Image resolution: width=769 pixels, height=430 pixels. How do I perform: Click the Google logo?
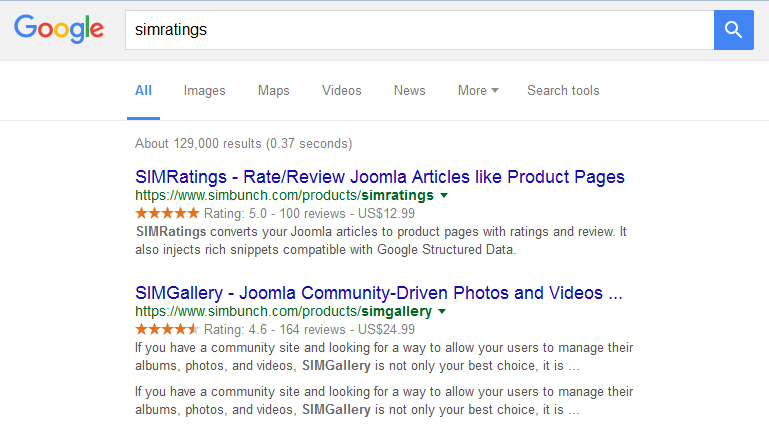click(59, 29)
